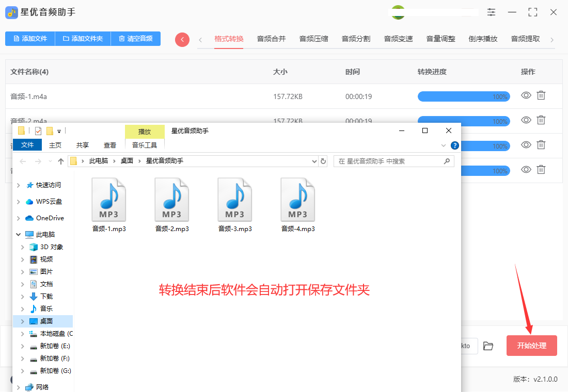Expand OneDrive tree node
This screenshot has width=568, height=392.
pyautogui.click(x=18, y=218)
